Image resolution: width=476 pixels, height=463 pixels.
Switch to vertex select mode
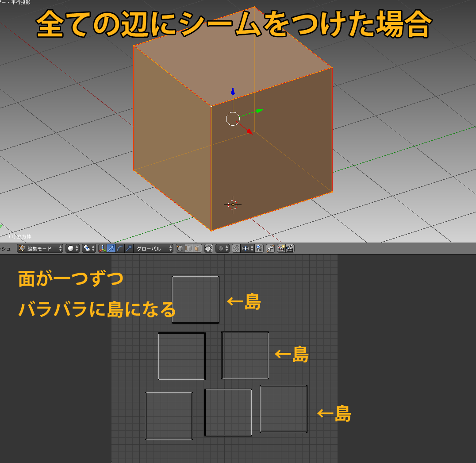pos(180,248)
